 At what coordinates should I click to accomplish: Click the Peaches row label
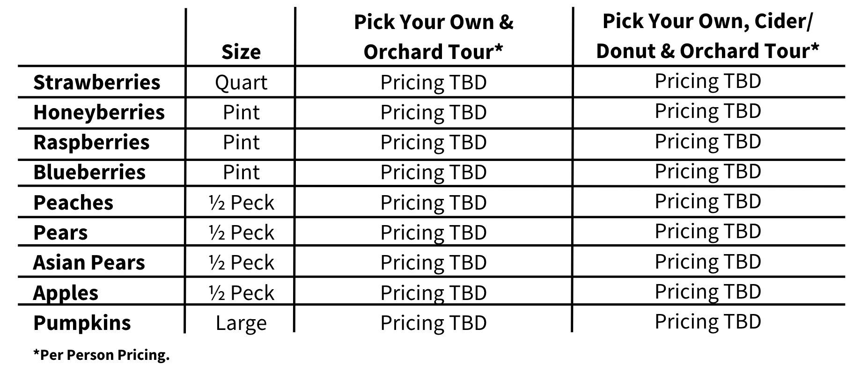pos(74,203)
